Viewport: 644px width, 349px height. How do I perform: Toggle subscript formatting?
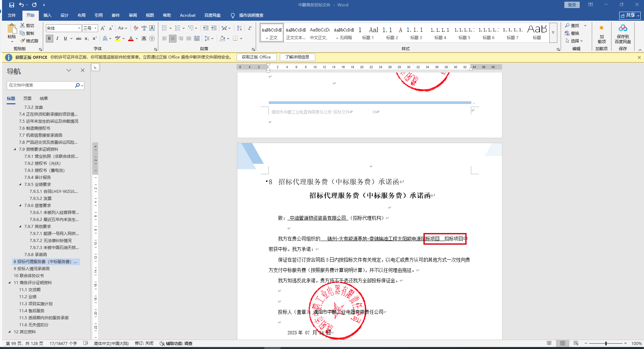[x=87, y=38]
